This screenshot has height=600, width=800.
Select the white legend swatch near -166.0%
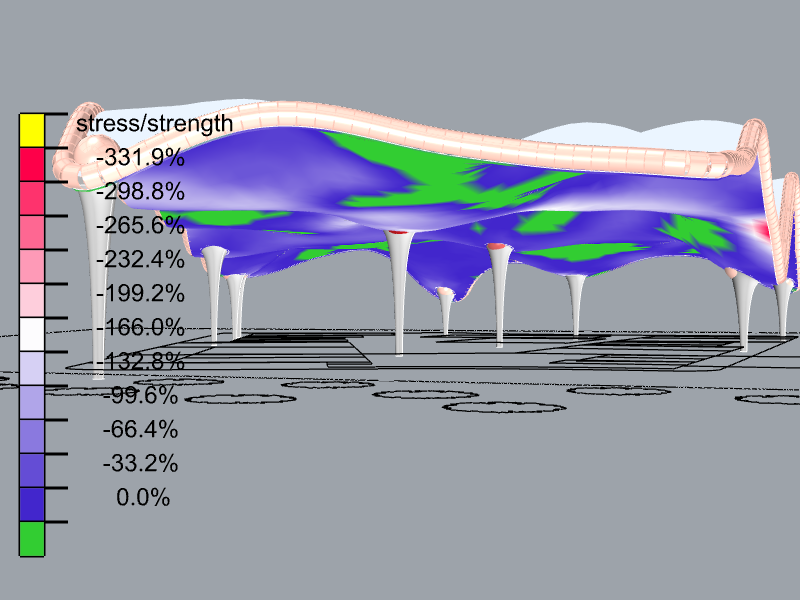(32, 335)
